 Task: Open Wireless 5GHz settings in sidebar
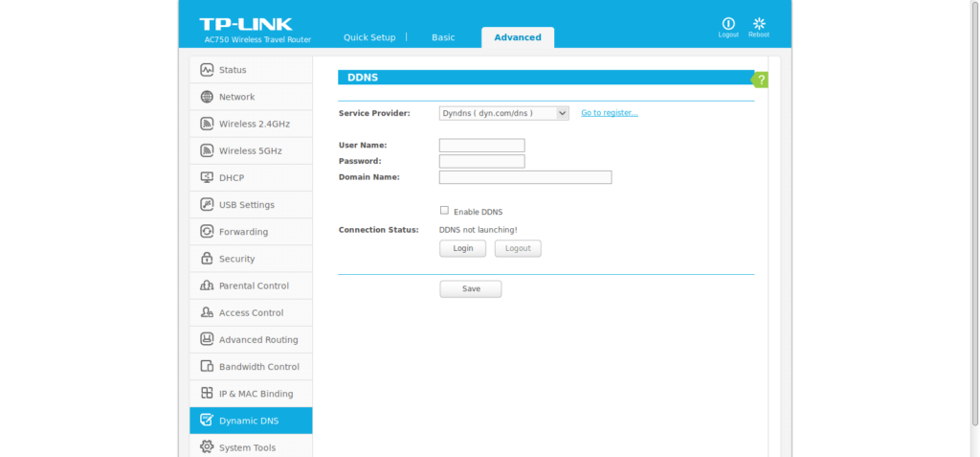[x=250, y=151]
